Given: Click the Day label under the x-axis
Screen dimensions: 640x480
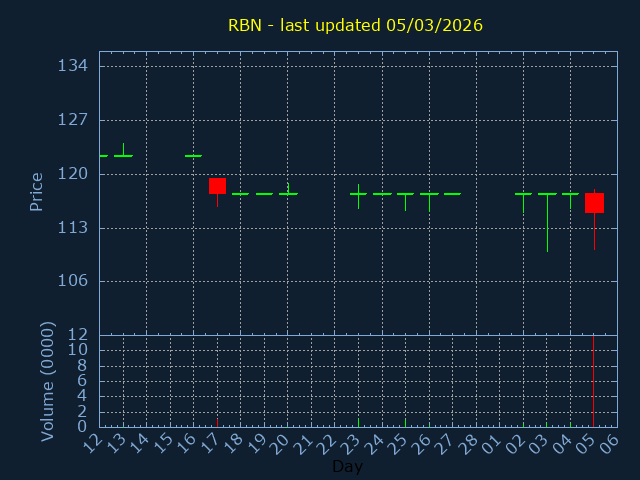Looking at the screenshot, I should point(347,467).
